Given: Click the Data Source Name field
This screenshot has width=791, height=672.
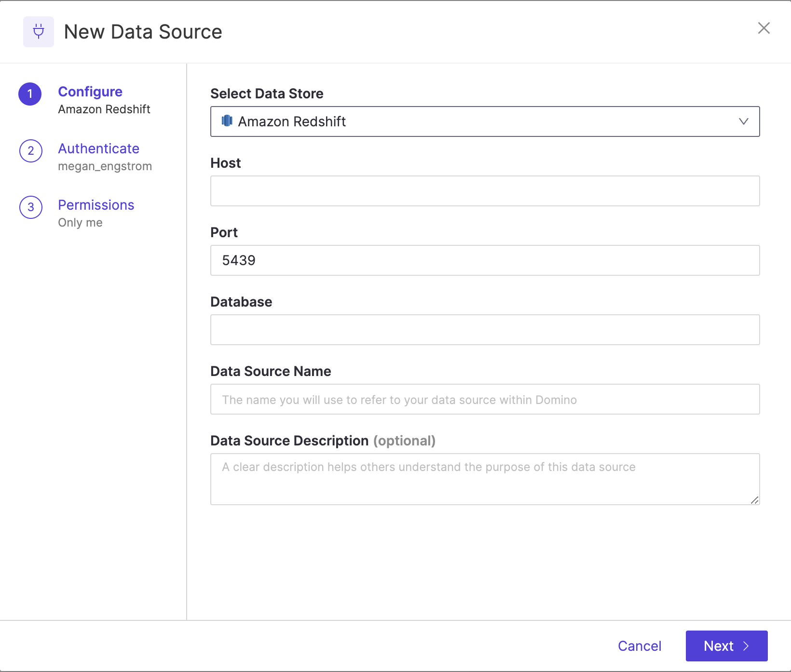Looking at the screenshot, I should click(485, 399).
